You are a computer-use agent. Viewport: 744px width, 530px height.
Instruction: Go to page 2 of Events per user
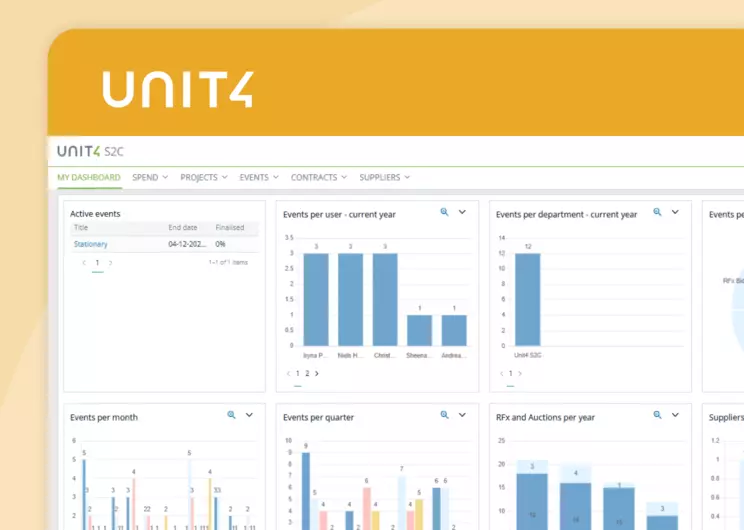[x=307, y=373]
